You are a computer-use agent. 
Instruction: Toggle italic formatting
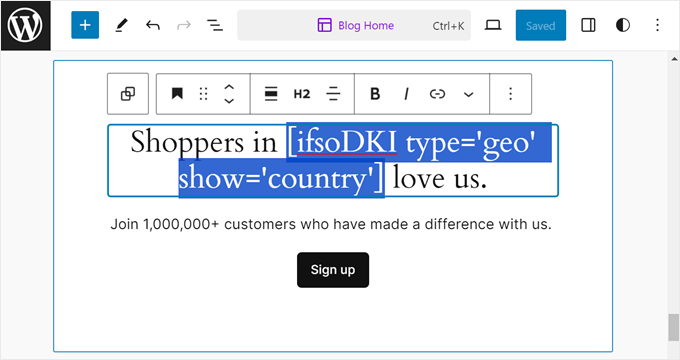[406, 94]
